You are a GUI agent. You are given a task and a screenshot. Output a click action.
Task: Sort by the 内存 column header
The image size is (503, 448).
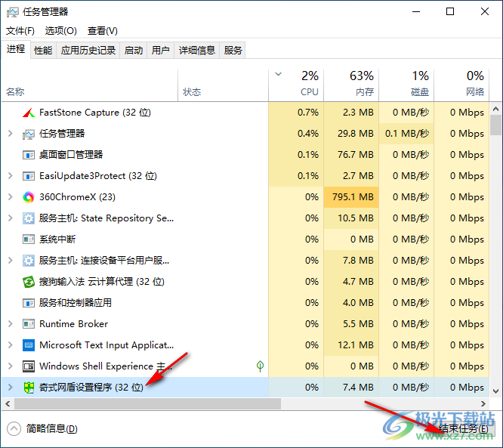point(351,85)
